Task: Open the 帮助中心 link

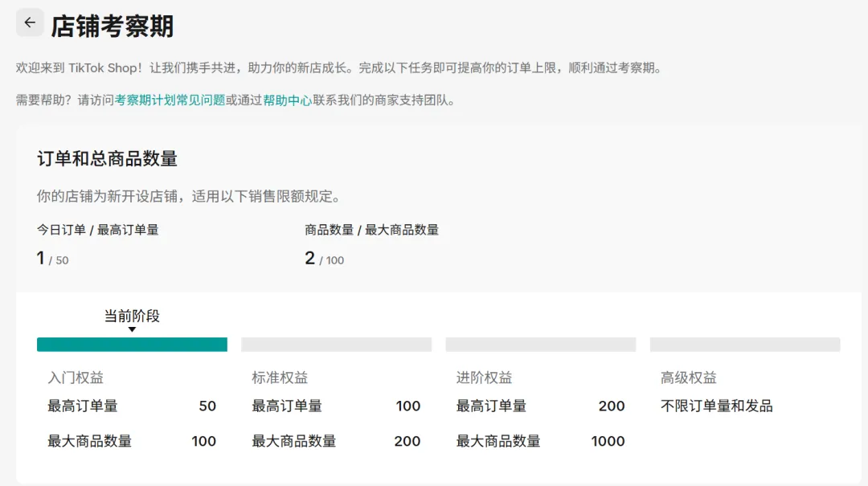Action: pyautogui.click(x=287, y=100)
